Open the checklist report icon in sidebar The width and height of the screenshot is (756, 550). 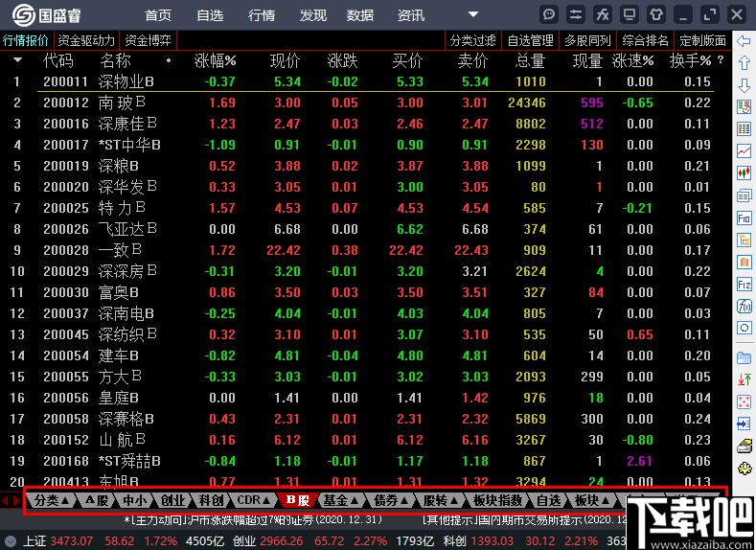(744, 106)
